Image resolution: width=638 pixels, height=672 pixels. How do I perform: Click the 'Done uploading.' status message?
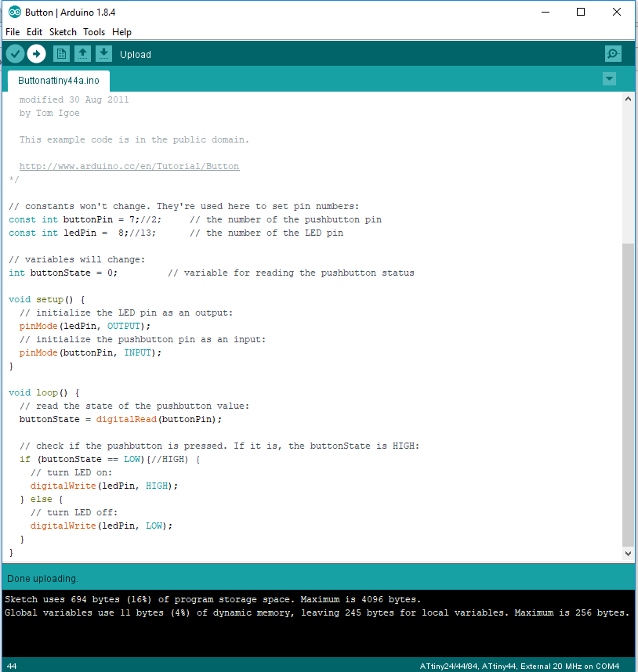[x=42, y=579]
